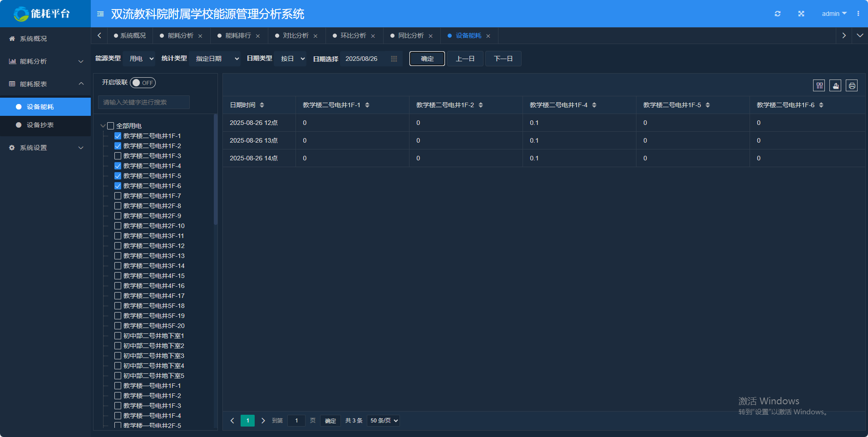Image resolution: width=868 pixels, height=437 pixels.
Task: Click the print table icon
Action: click(852, 85)
